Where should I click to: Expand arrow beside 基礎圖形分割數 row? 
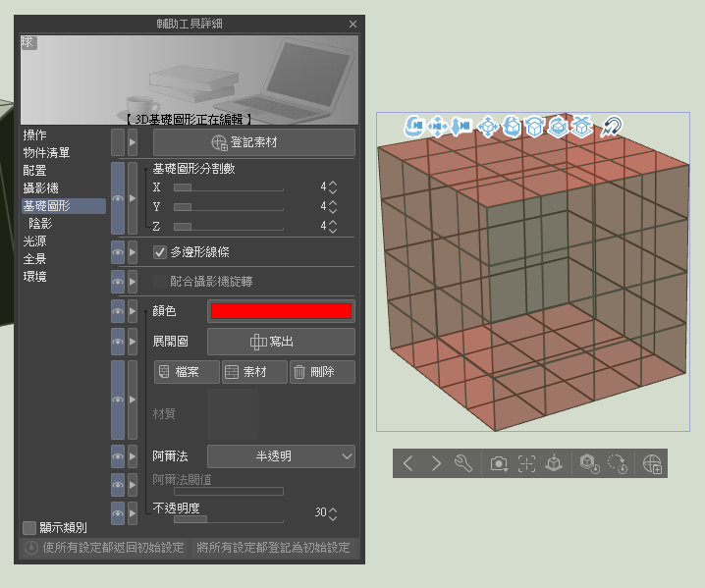point(133,198)
